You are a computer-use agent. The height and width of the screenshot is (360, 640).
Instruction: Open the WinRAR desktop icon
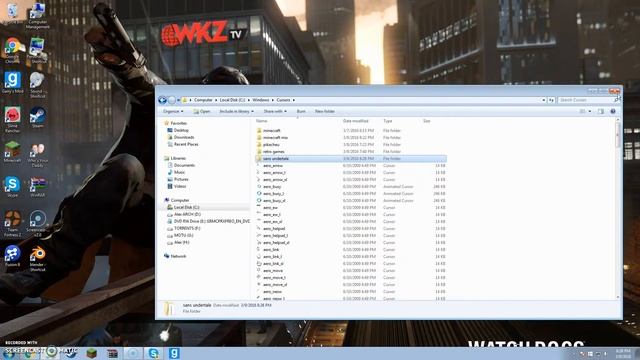[x=37, y=187]
